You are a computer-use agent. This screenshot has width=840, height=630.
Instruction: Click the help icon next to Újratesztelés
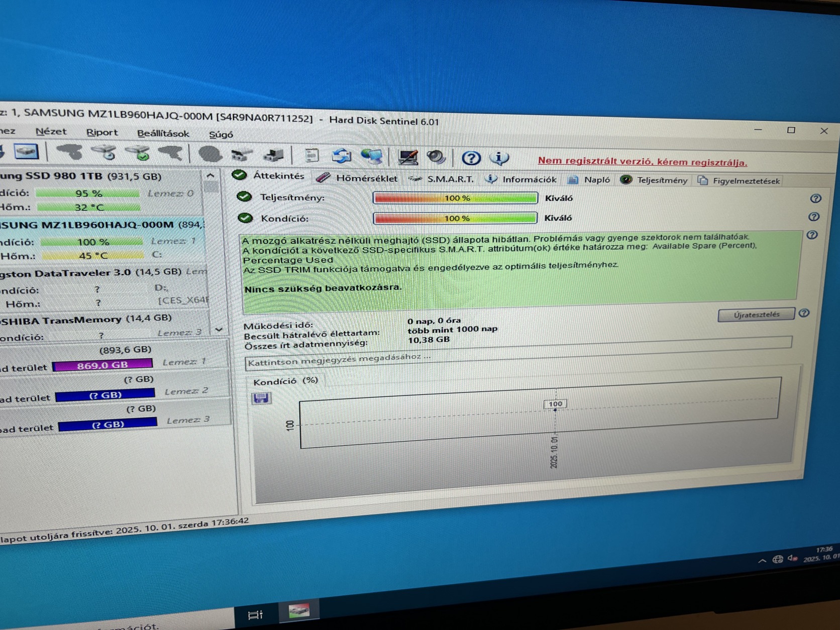pyautogui.click(x=804, y=313)
